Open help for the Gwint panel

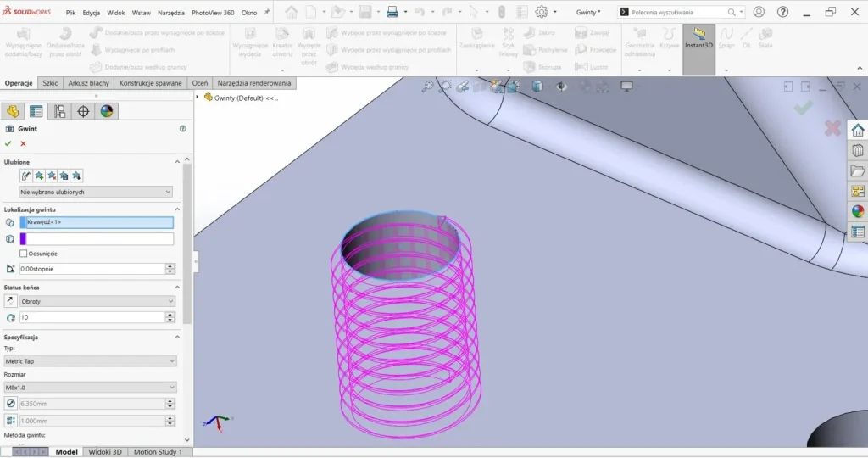tap(183, 128)
